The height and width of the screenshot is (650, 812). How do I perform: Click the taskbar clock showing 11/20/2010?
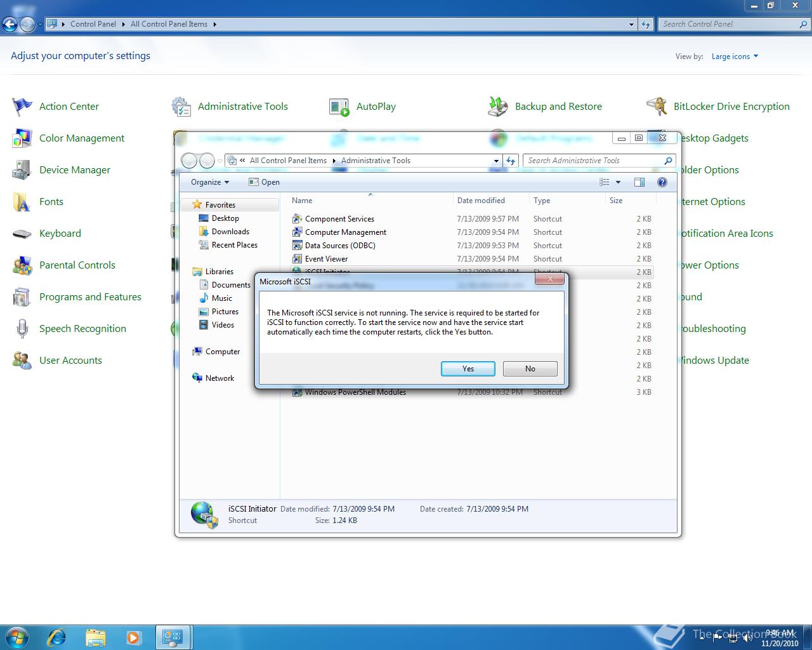780,638
